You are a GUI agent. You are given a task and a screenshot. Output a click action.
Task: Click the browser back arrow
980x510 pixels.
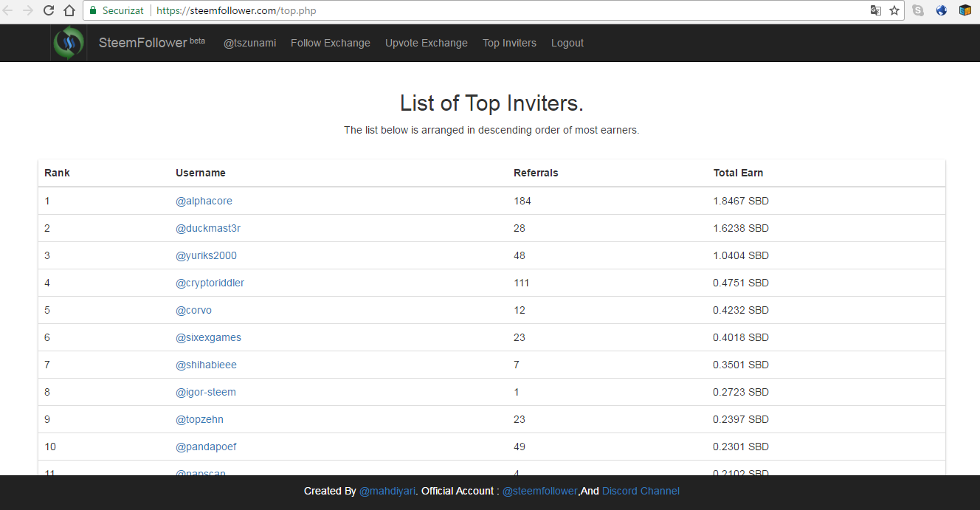(x=8, y=10)
